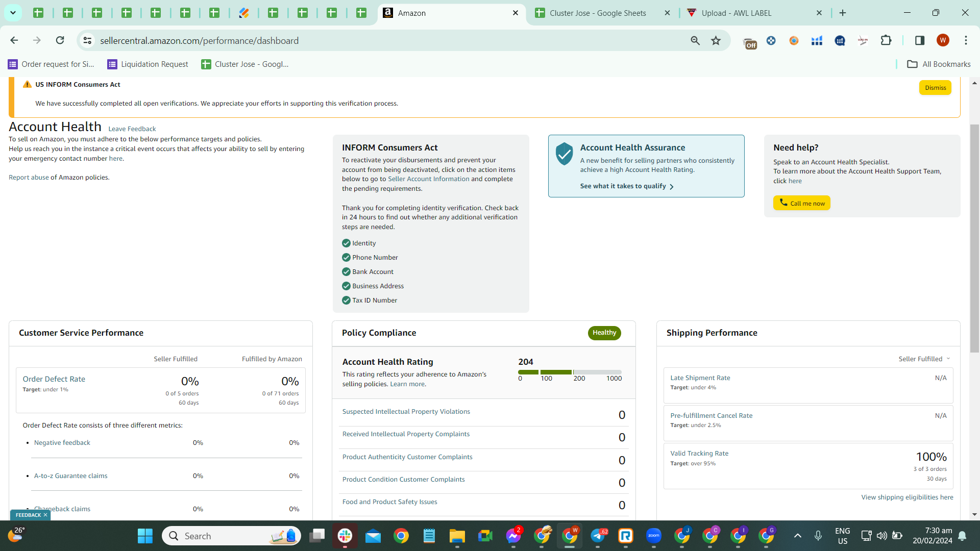The height and width of the screenshot is (551, 980).
Task: Click the Leave Feedback link
Action: point(132,129)
